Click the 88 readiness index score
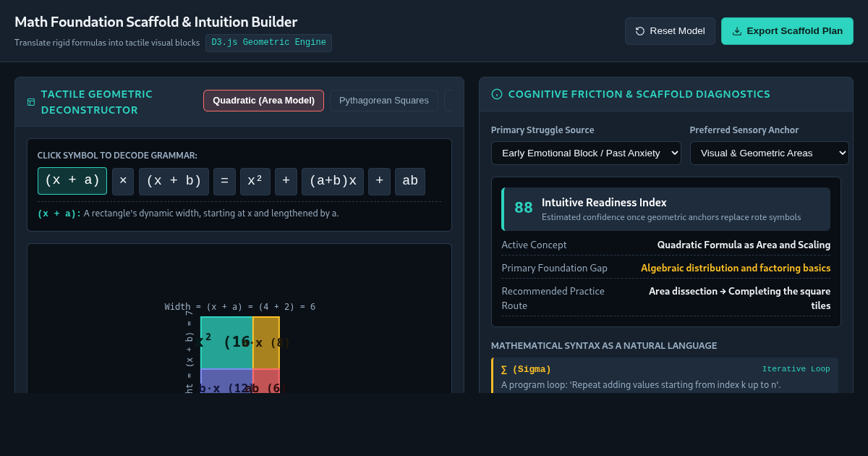 point(524,208)
